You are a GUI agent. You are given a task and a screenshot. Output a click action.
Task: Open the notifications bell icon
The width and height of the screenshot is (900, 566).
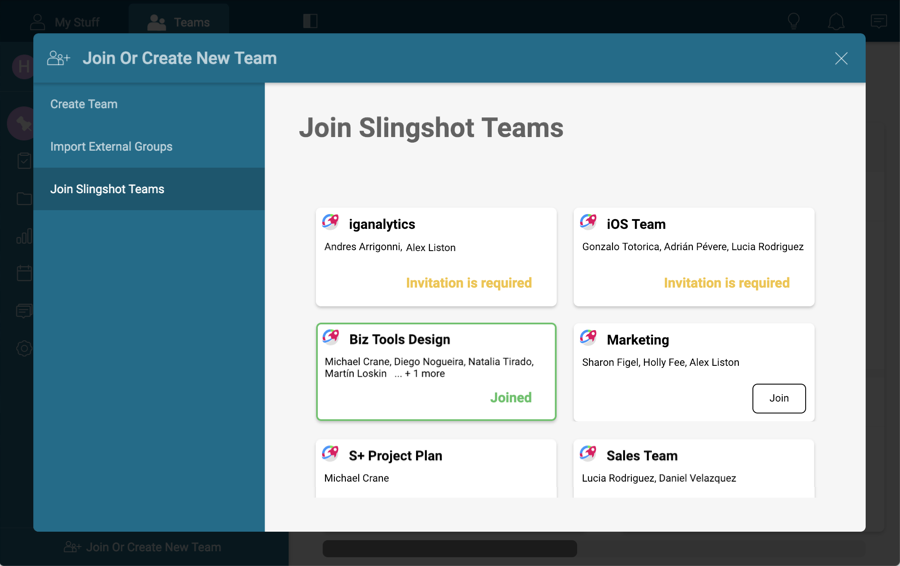point(836,21)
